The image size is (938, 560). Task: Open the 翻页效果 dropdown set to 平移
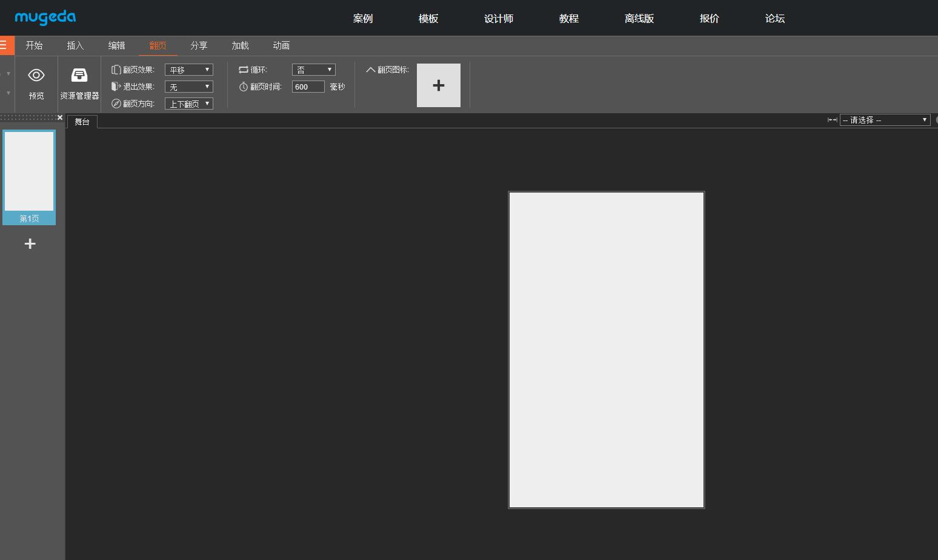click(x=189, y=70)
